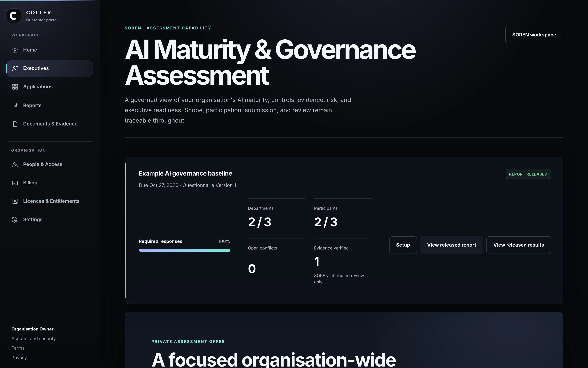The image size is (588, 368).
Task: Click SOREN-attributed review only note
Action: point(339,279)
